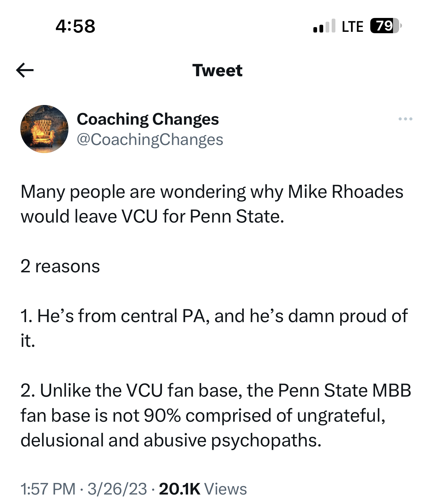Tap the word "psychopaths" in the tweet
This screenshot has height=504, width=435.
click(x=266, y=440)
